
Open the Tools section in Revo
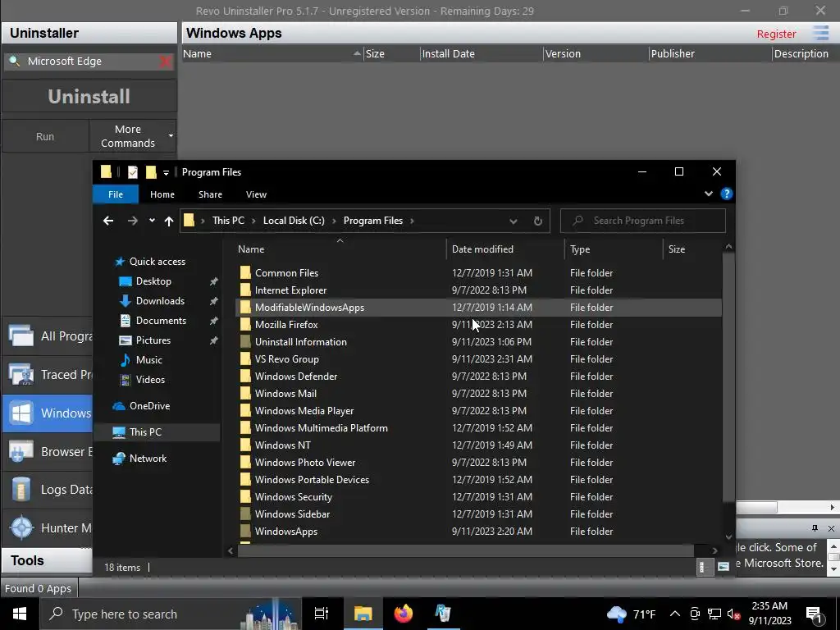tap(47, 560)
